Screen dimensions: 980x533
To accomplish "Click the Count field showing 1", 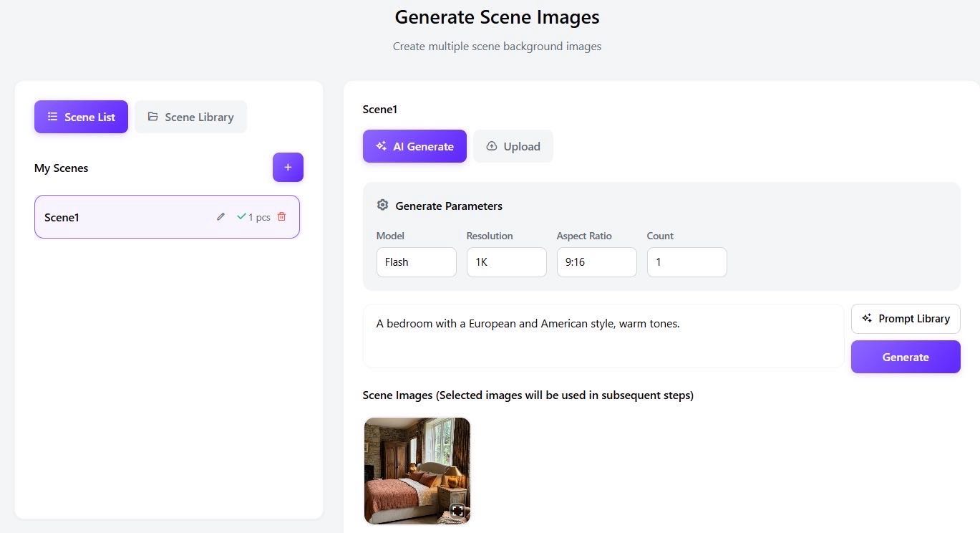I will coord(687,262).
